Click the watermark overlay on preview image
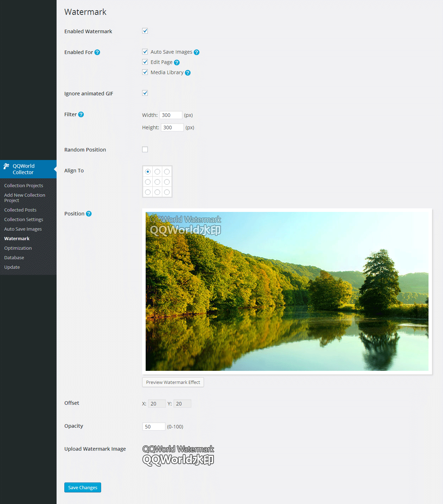 pos(185,225)
